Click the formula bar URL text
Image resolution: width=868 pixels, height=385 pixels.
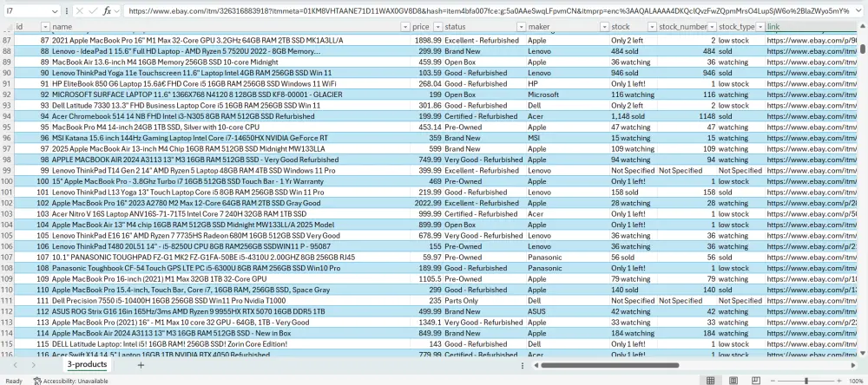click(489, 11)
